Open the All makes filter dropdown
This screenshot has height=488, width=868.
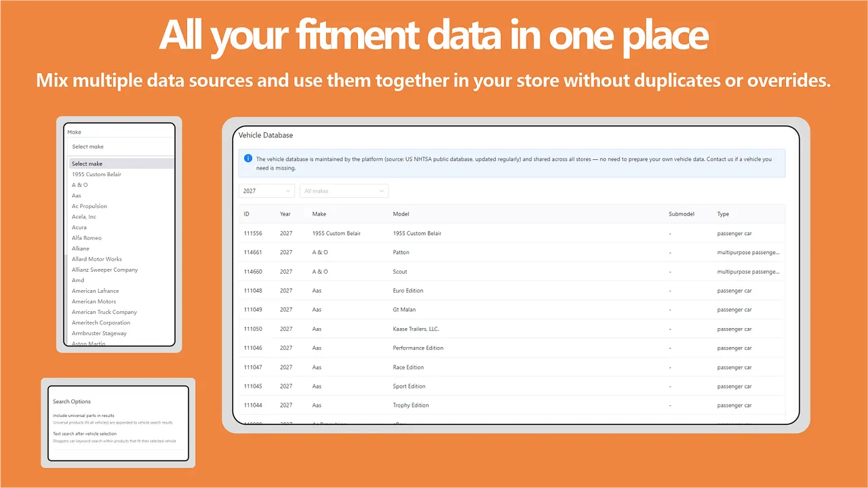344,191
